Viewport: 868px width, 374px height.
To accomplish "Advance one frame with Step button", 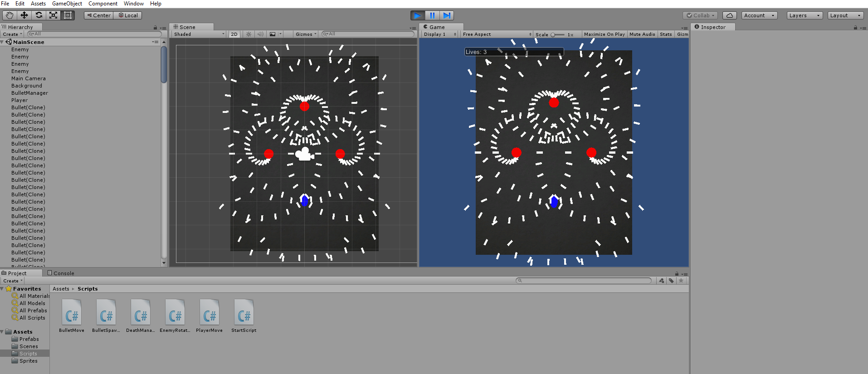I will point(447,15).
